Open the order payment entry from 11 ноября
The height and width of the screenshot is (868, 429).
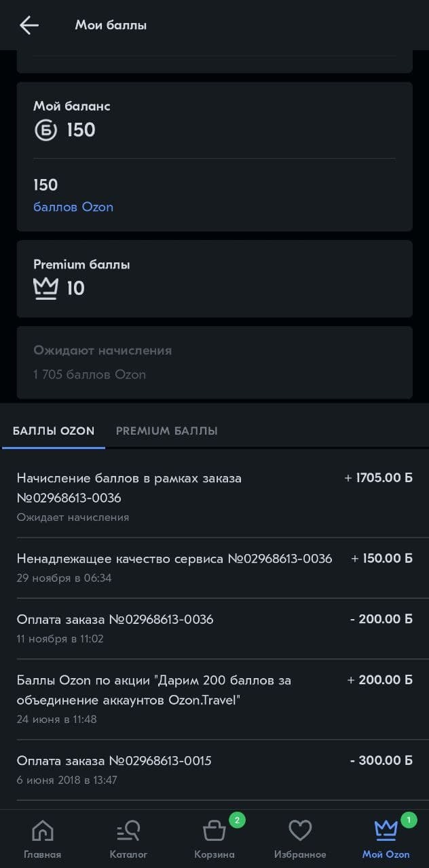pyautogui.click(x=214, y=628)
